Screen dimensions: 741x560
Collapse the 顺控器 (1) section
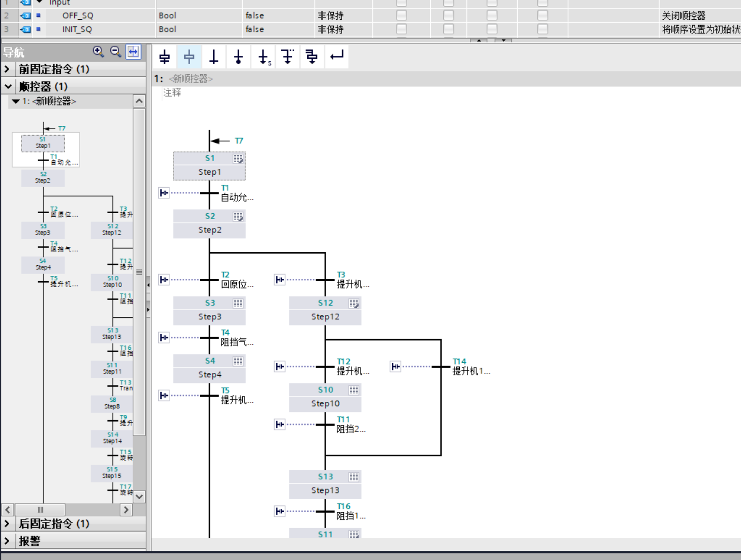pyautogui.click(x=8, y=86)
